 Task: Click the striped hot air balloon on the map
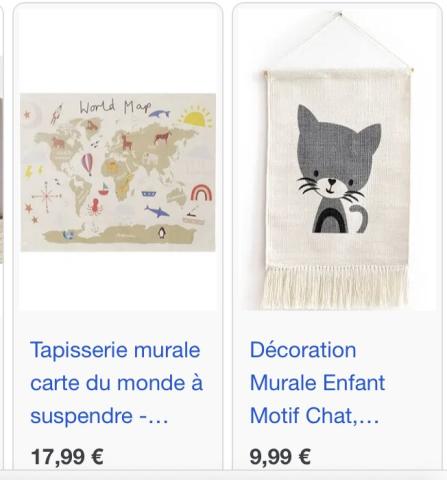pos(87,164)
